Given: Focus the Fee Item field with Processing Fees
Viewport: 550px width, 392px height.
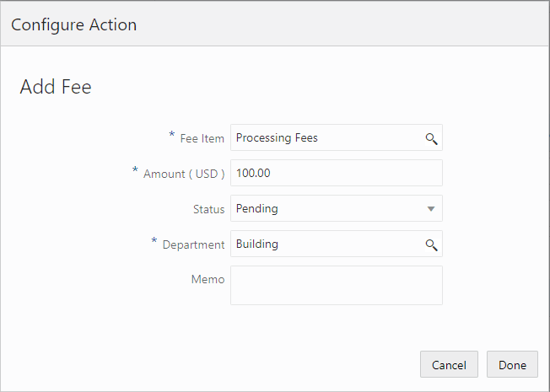Looking at the screenshot, I should [x=325, y=138].
